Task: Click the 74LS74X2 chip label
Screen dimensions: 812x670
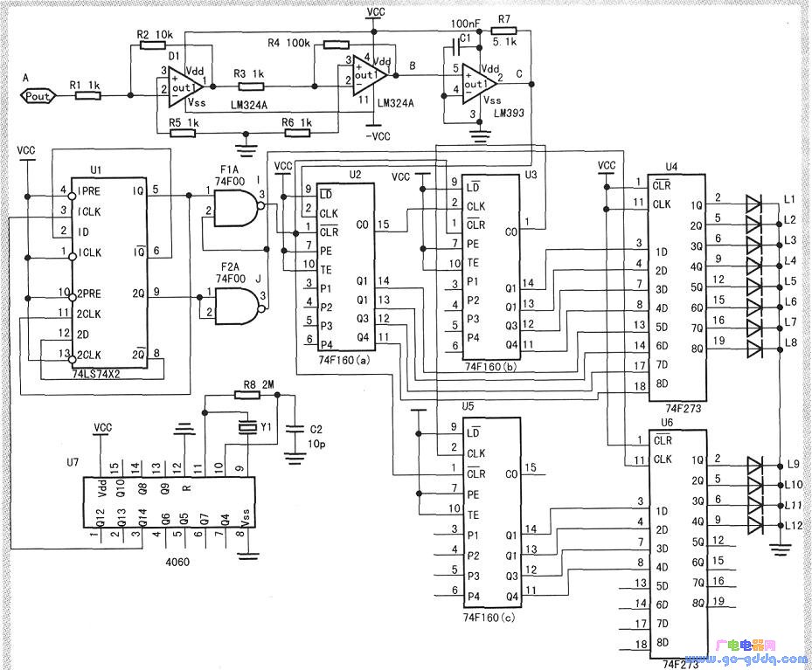Action: [96, 374]
